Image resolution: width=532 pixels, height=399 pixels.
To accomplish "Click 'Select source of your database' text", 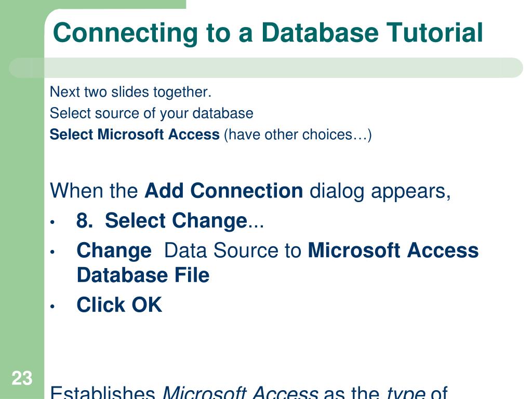I will [151, 113].
